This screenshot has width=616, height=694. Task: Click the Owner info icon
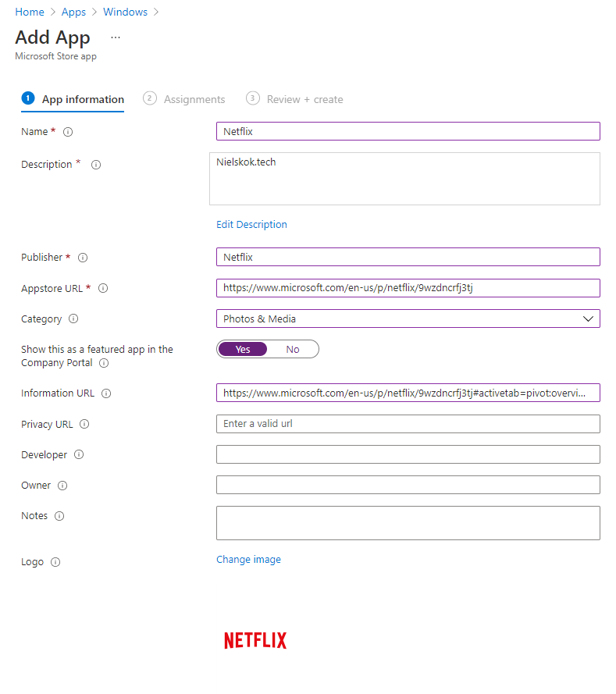pos(62,486)
